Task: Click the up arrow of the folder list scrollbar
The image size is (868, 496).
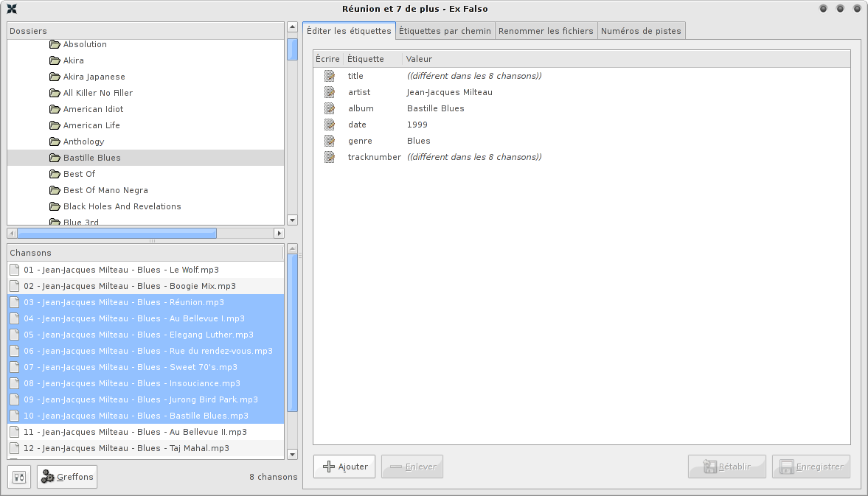Action: [x=292, y=27]
